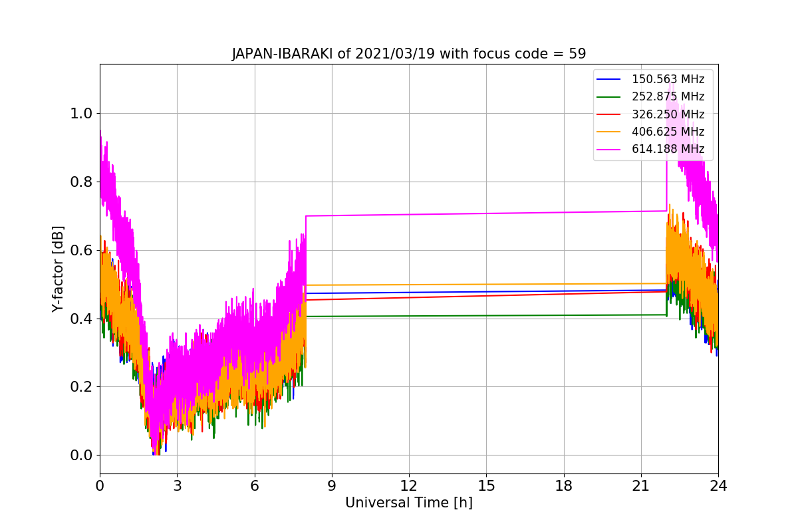
Task: Click the flat magenta line at 12 hours
Action: click(409, 214)
